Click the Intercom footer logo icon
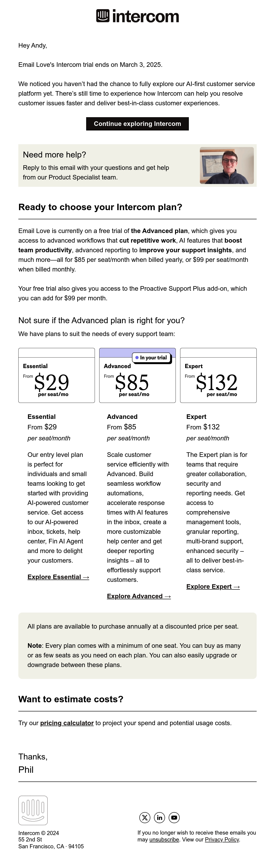The image size is (275, 868). click(33, 810)
